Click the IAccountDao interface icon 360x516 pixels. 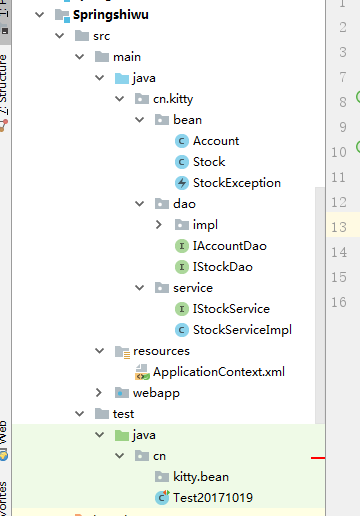[182, 246]
